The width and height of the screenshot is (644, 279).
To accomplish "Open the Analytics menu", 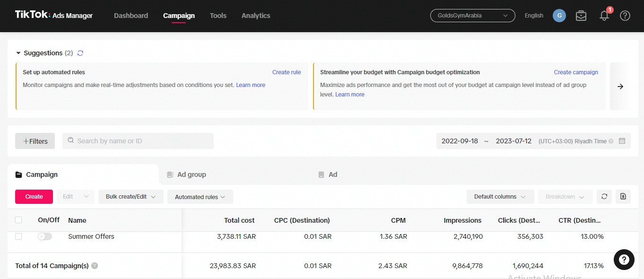I will (x=256, y=16).
